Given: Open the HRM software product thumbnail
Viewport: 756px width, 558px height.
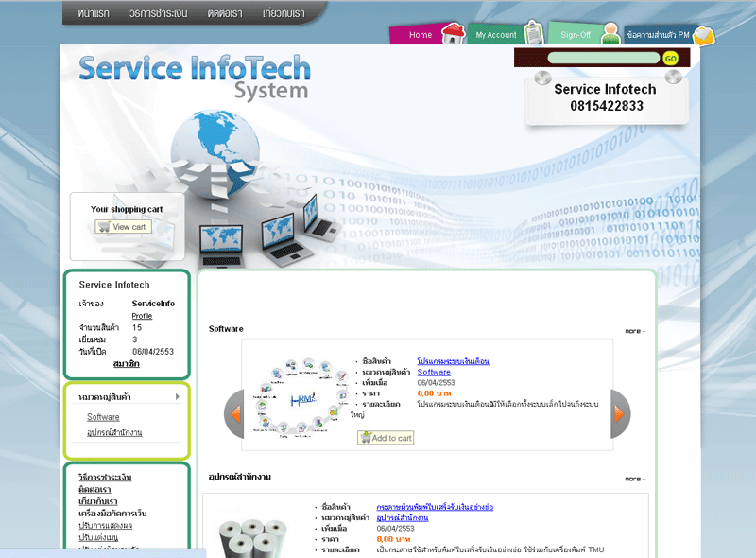Looking at the screenshot, I should click(300, 397).
